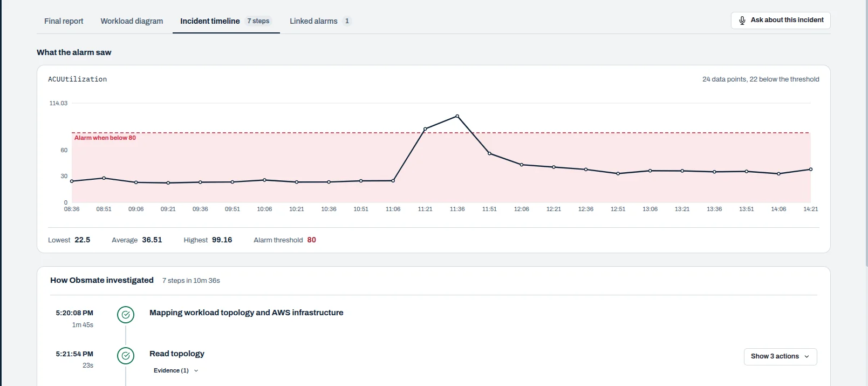Click the Linked alarms count badge
The image size is (868, 386).
pos(347,21)
